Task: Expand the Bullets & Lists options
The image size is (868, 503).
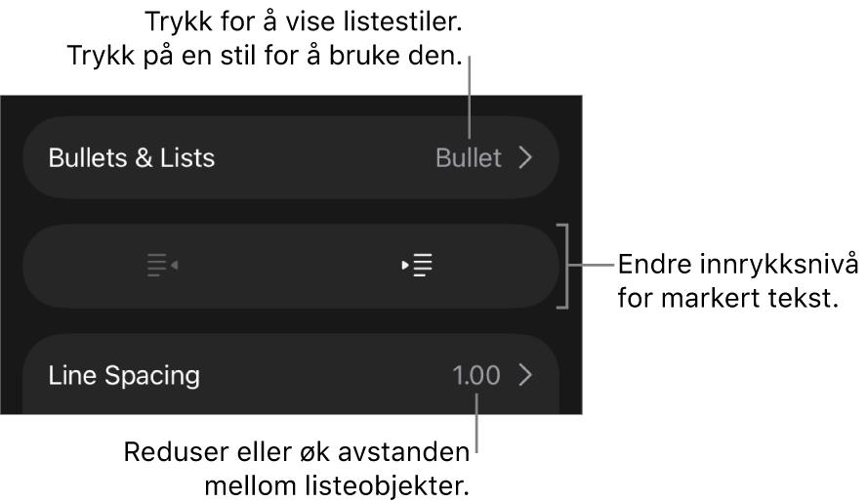Action: pos(290,158)
